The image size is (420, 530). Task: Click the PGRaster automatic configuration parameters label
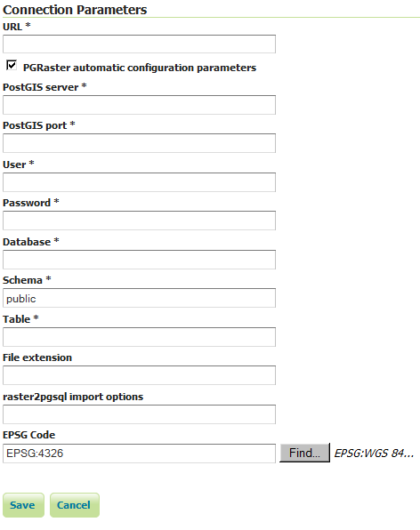click(140, 68)
